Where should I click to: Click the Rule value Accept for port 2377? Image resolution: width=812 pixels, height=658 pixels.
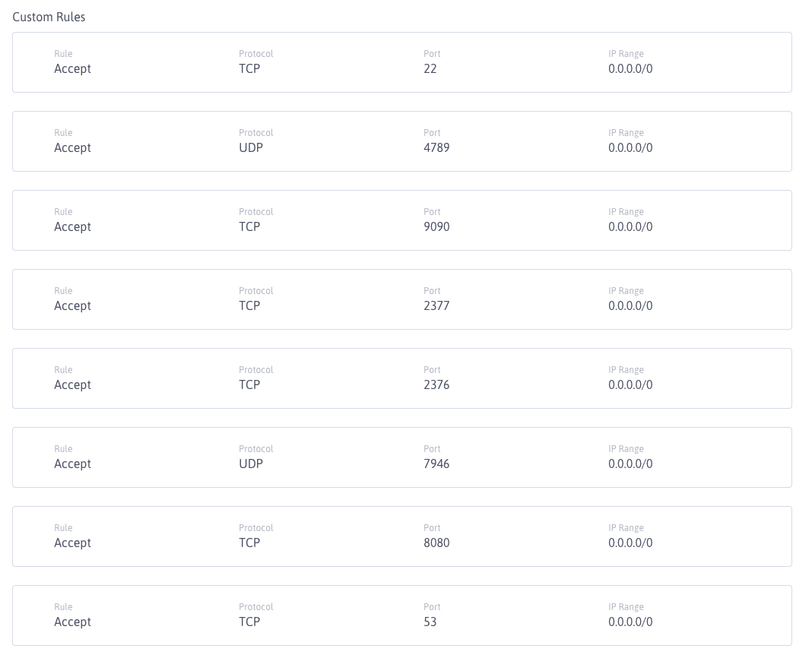point(72,305)
